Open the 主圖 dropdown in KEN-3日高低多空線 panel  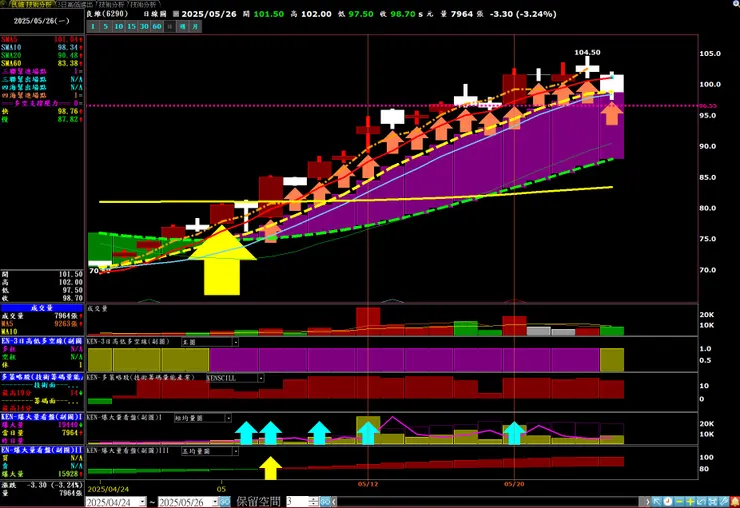[210, 342]
